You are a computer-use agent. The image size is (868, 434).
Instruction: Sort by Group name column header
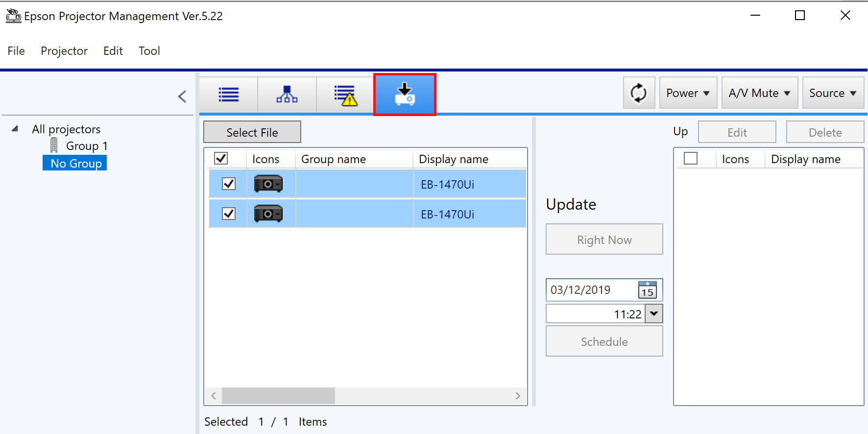click(354, 159)
